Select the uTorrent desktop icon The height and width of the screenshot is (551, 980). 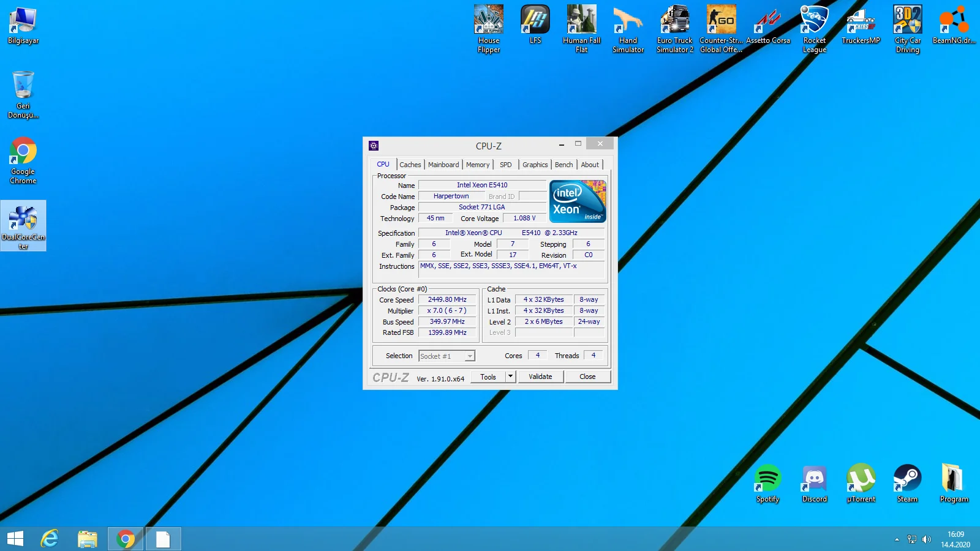[861, 479]
